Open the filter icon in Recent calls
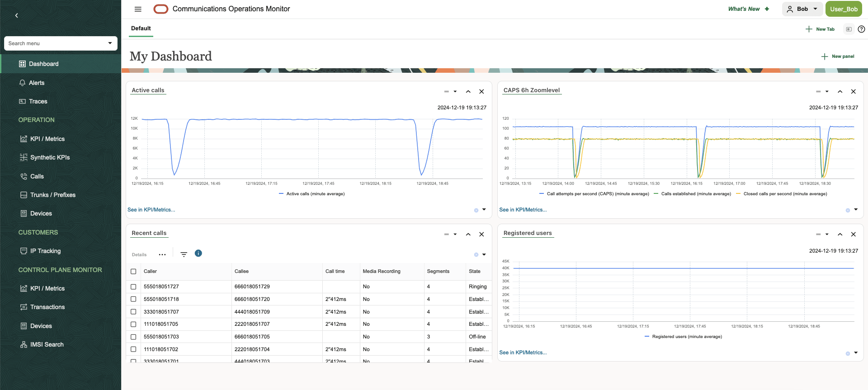Image resolution: width=868 pixels, height=390 pixels. point(184,254)
